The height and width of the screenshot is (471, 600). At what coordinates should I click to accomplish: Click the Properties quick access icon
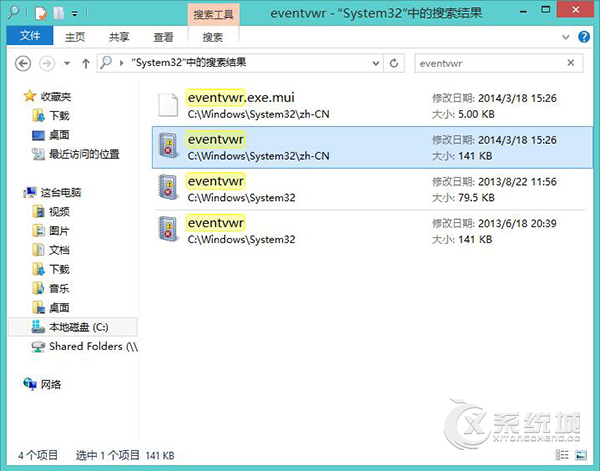[40, 14]
